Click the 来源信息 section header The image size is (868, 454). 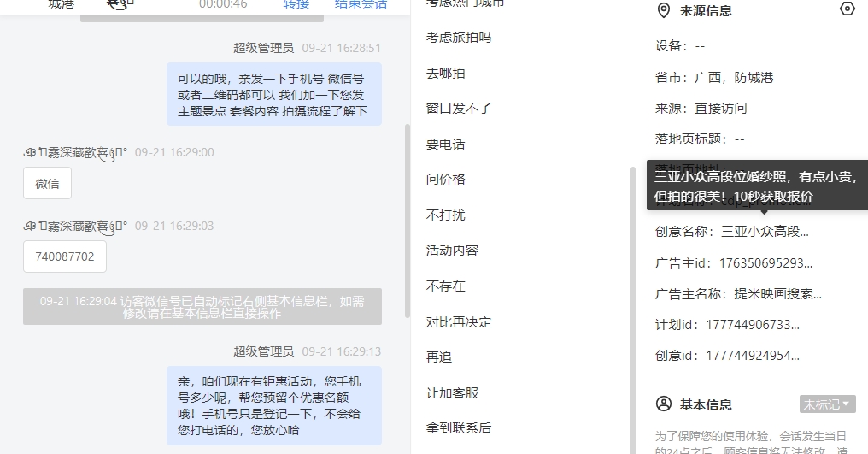706,10
